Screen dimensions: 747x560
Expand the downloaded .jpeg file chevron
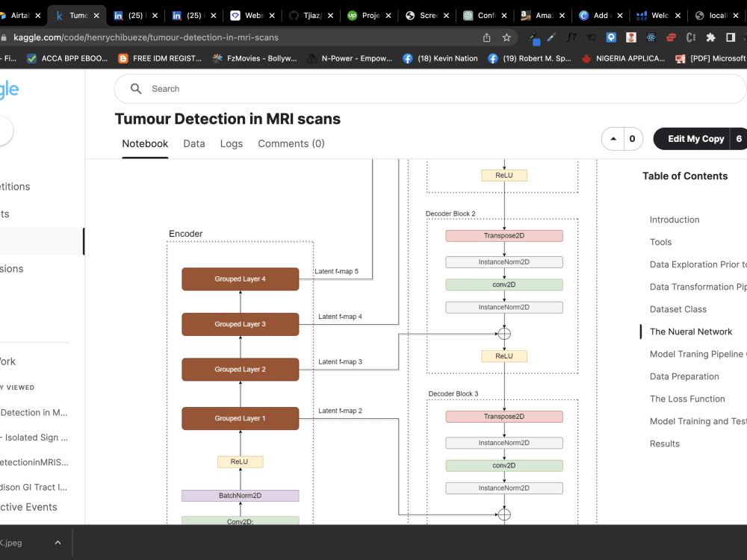tap(58, 542)
